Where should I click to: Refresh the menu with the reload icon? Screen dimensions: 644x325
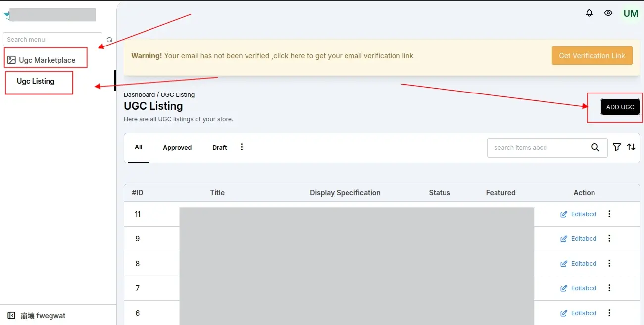pos(109,40)
